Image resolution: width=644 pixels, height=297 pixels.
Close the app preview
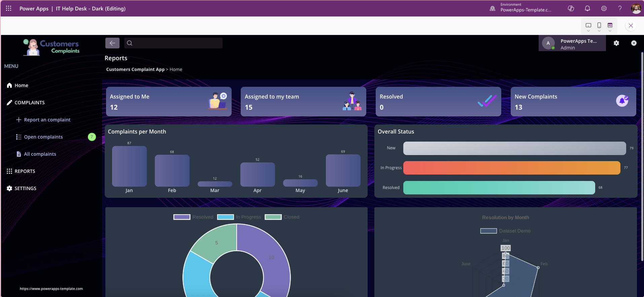click(631, 26)
